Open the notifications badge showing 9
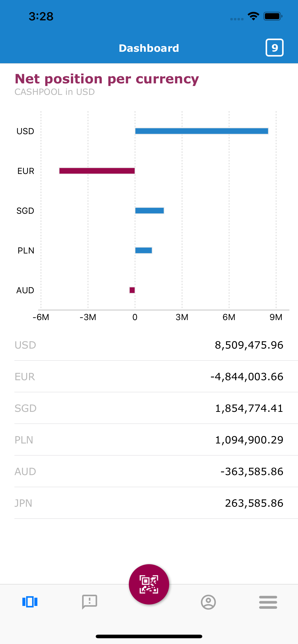 tap(274, 47)
